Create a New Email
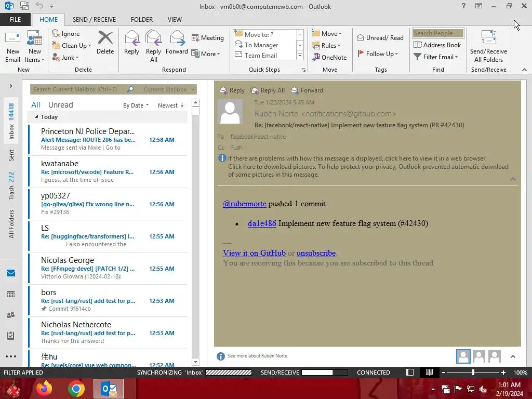The image size is (532, 399). pyautogui.click(x=13, y=47)
